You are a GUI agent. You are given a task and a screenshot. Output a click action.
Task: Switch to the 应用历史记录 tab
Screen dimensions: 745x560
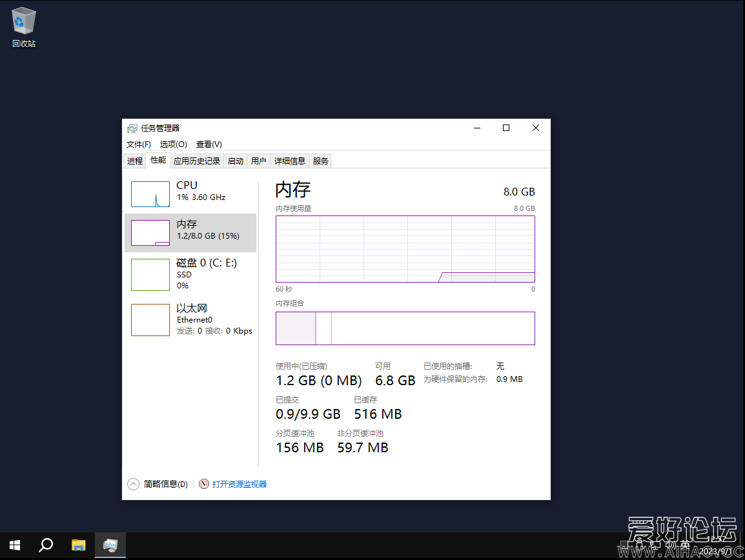(x=197, y=161)
